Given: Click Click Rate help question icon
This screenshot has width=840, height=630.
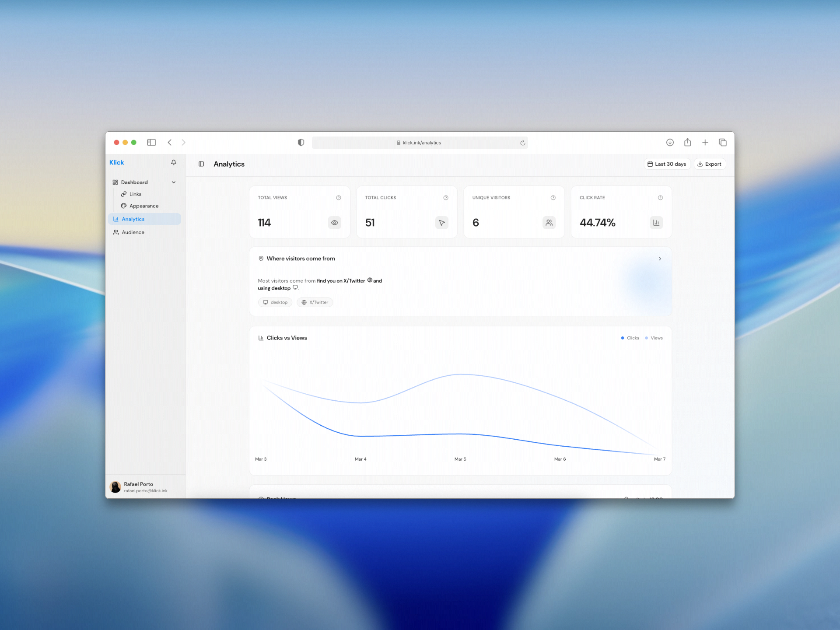Looking at the screenshot, I should coord(660,198).
